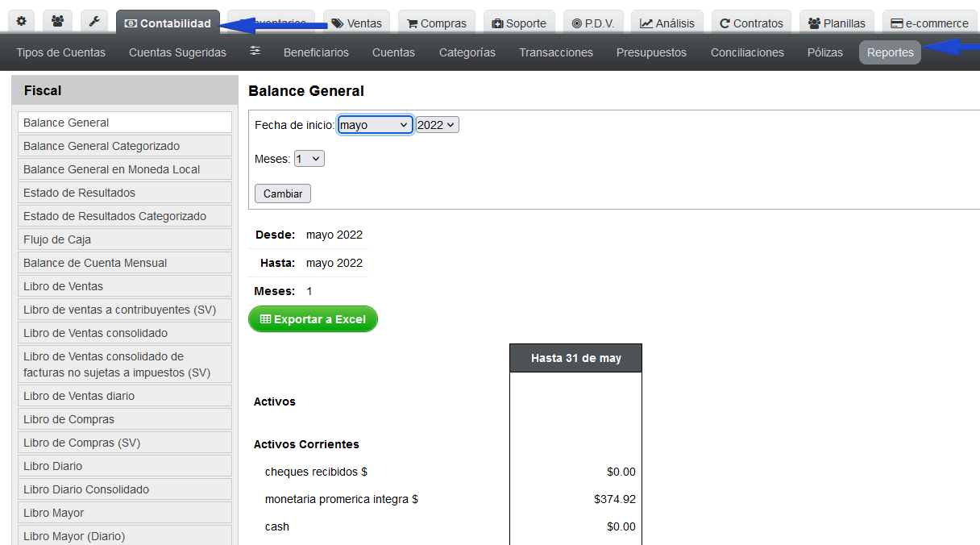Open the Transacciones section
Screen dimensions: 980x545
tap(556, 52)
